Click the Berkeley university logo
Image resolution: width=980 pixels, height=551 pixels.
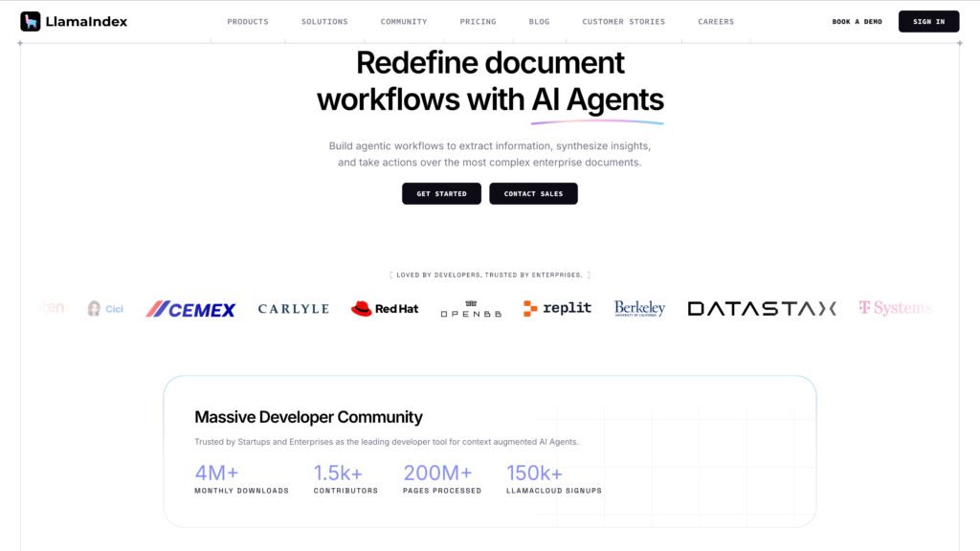pos(639,308)
